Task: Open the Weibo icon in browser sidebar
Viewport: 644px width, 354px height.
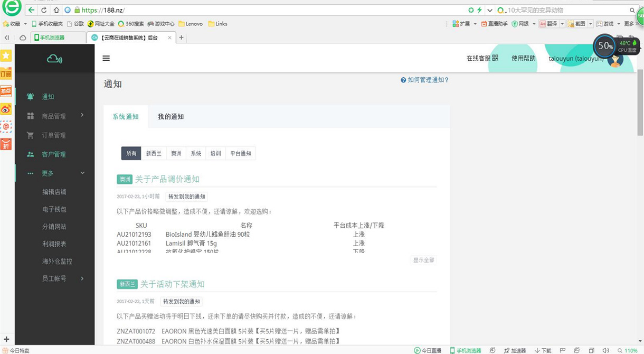Action: (6, 109)
